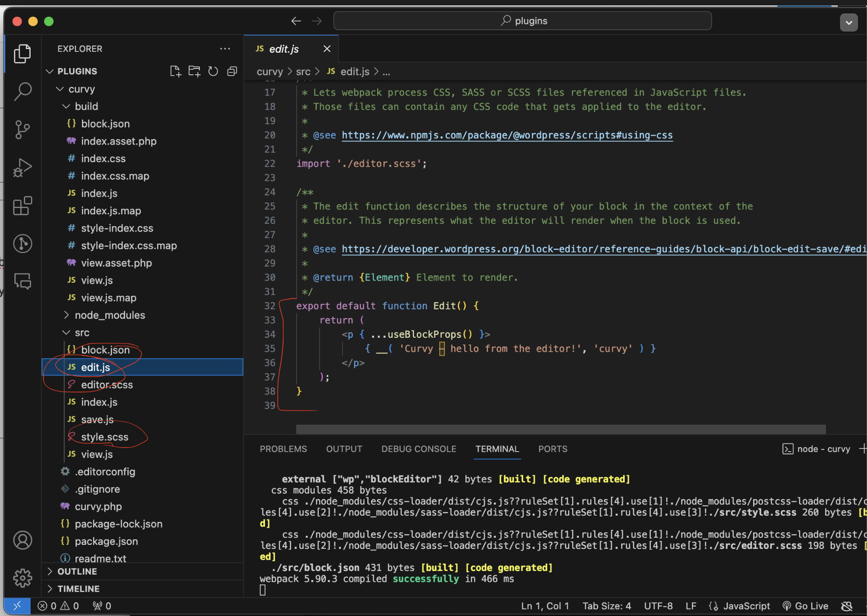Open the .gitignore file
This screenshot has width=867, height=616.
(x=142, y=489)
